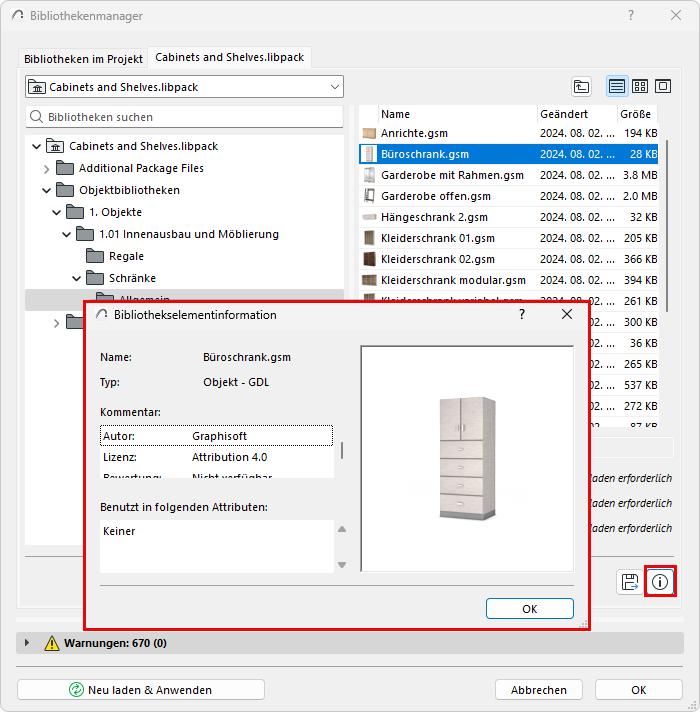This screenshot has height=712, width=700.
Task: Click the Büroschrank.gsm file thumbnail icon
Action: tap(370, 154)
